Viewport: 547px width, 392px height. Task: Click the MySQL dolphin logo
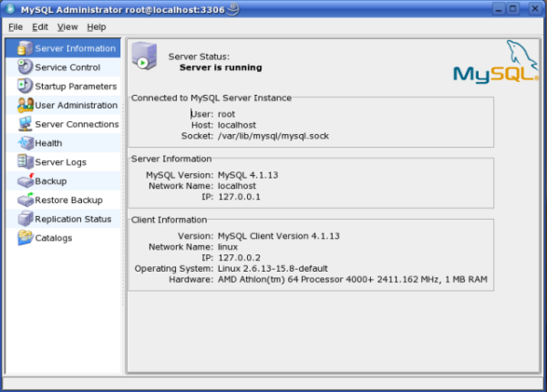[x=496, y=62]
